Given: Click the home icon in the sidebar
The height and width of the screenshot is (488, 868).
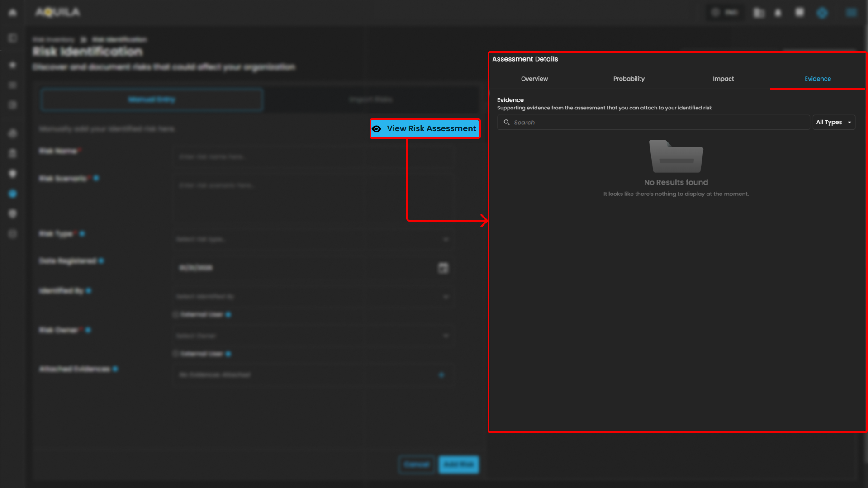Looking at the screenshot, I should tap(13, 13).
